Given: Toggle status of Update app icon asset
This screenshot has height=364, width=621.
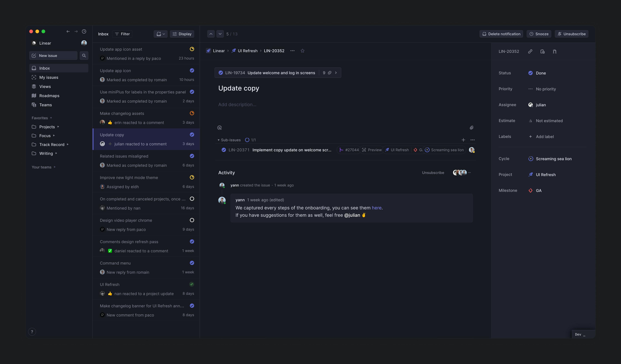Looking at the screenshot, I should click(192, 49).
